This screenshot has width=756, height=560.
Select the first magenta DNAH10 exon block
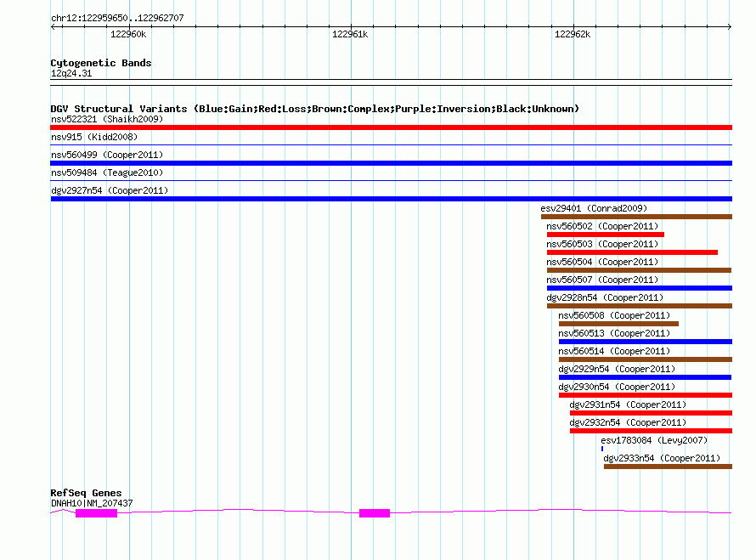(x=97, y=514)
